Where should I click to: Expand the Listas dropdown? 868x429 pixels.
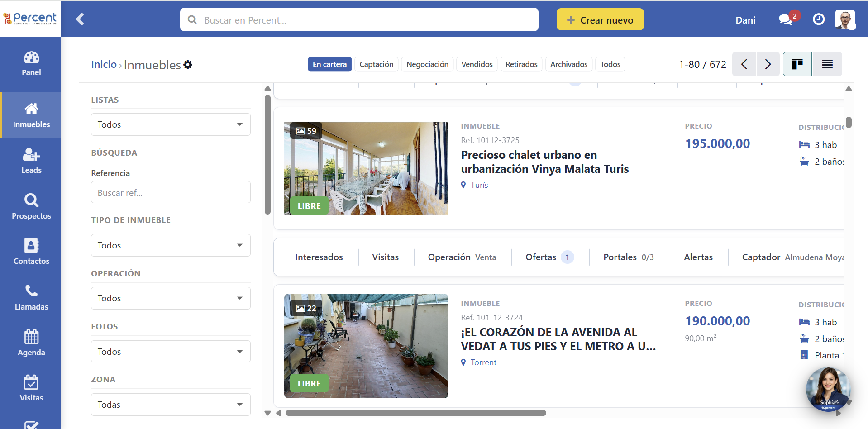pyautogui.click(x=171, y=124)
